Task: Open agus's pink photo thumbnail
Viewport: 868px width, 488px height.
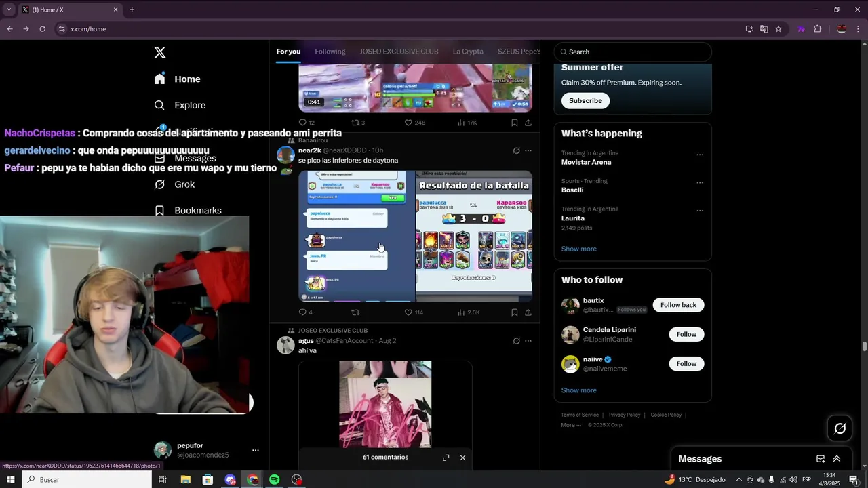Action: tap(385, 404)
